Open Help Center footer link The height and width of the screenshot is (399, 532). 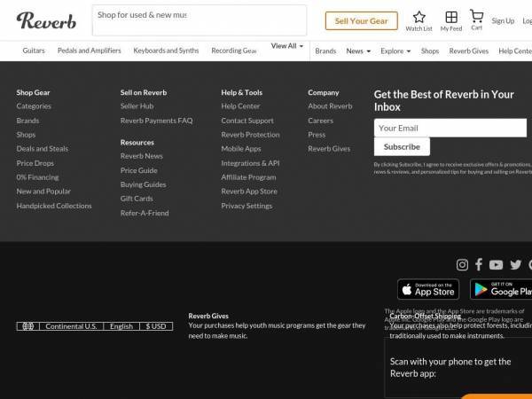click(240, 106)
